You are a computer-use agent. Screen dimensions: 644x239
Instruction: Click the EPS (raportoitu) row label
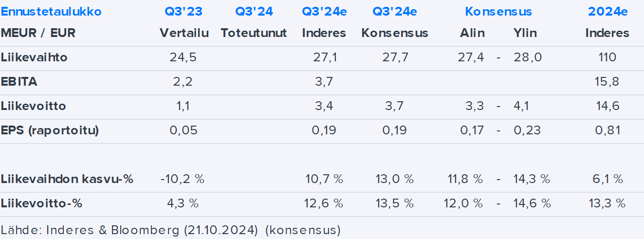point(50,130)
